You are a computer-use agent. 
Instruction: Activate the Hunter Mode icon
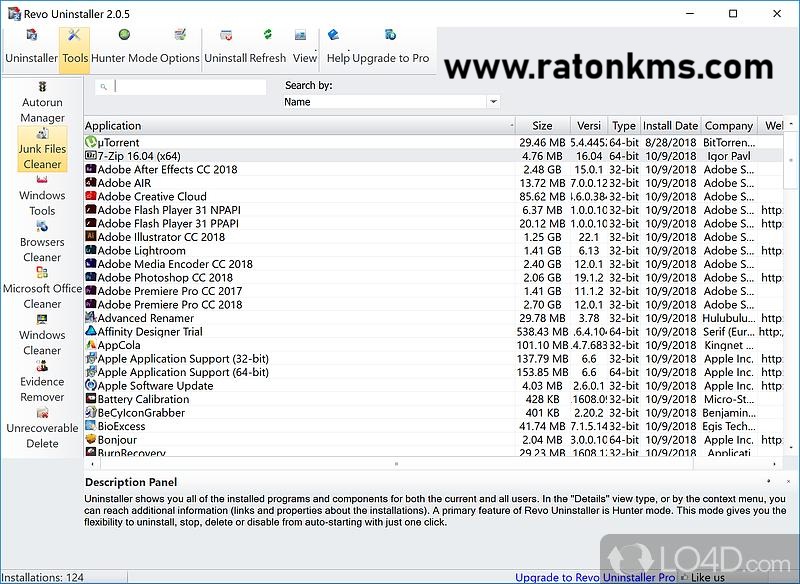pyautogui.click(x=124, y=35)
